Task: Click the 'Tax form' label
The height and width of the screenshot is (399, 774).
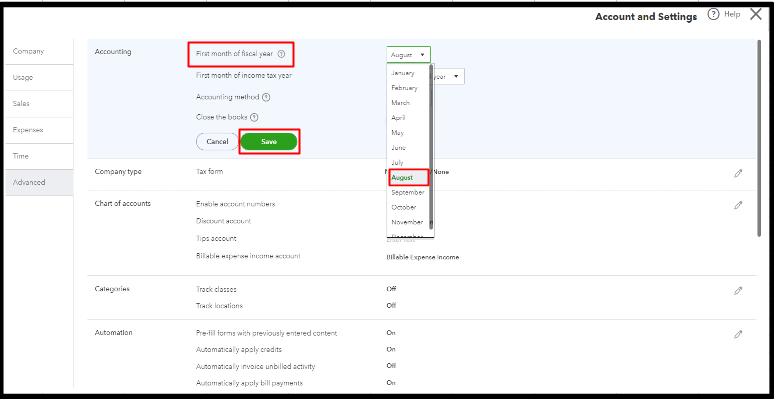Action: (x=209, y=171)
